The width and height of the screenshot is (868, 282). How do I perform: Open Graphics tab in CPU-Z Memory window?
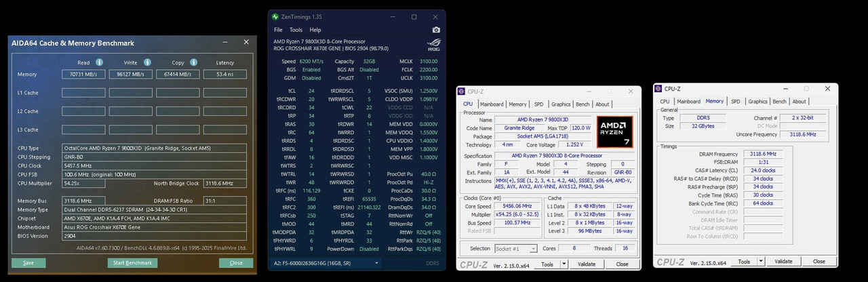[757, 102]
